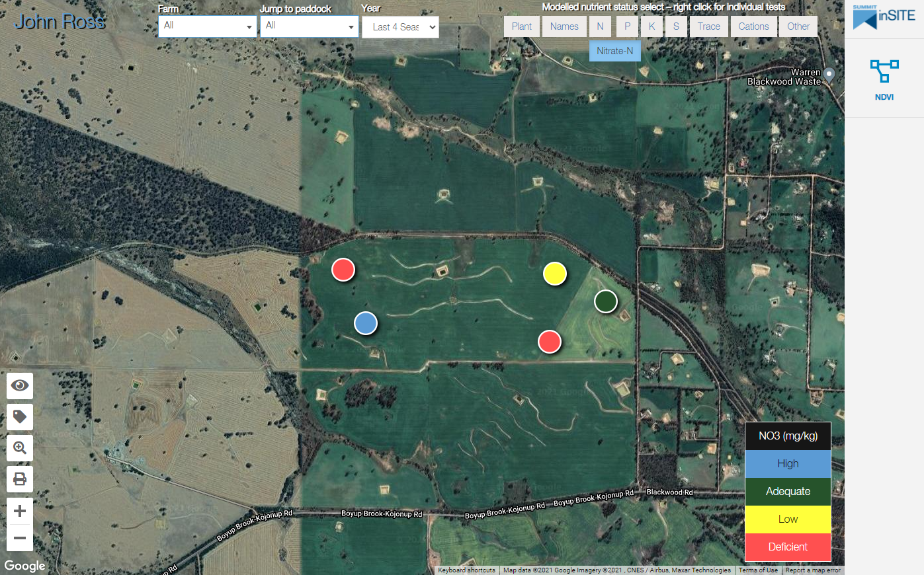Toggle the Nitrate-N test button

tap(614, 51)
